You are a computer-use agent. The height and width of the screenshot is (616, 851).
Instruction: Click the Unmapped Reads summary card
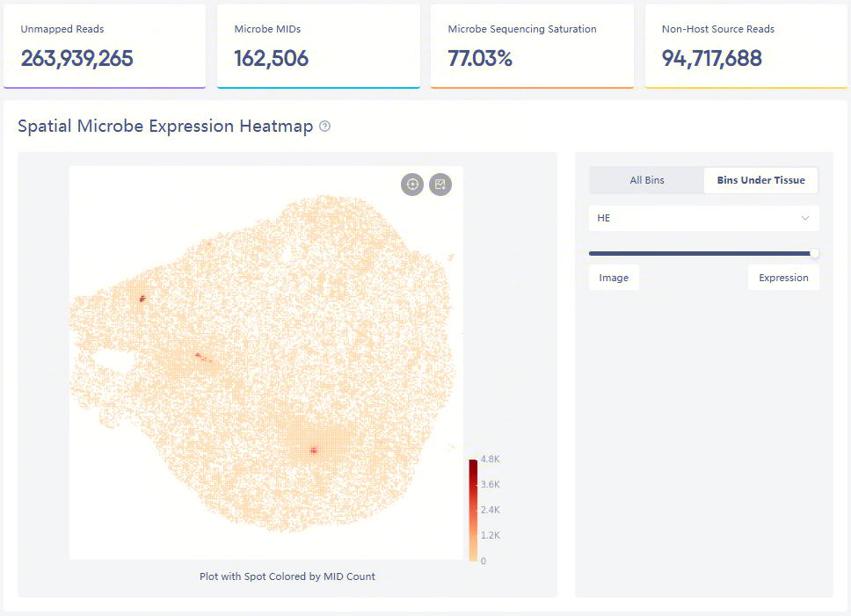point(105,47)
